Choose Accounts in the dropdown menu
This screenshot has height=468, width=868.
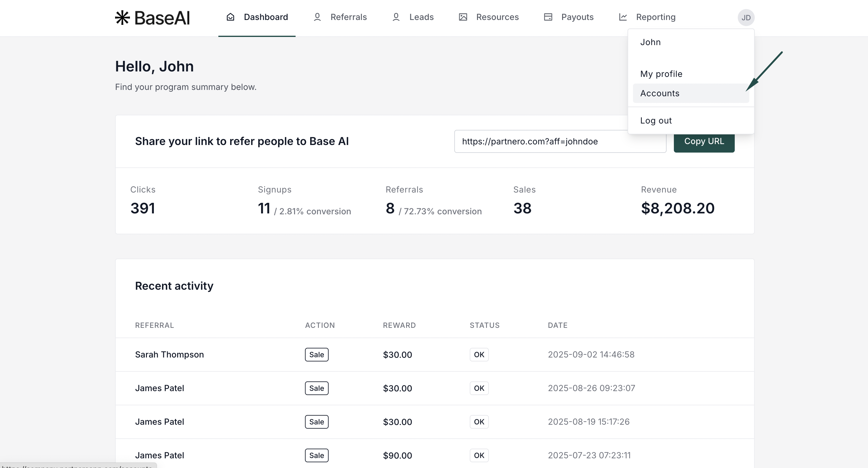(x=660, y=93)
